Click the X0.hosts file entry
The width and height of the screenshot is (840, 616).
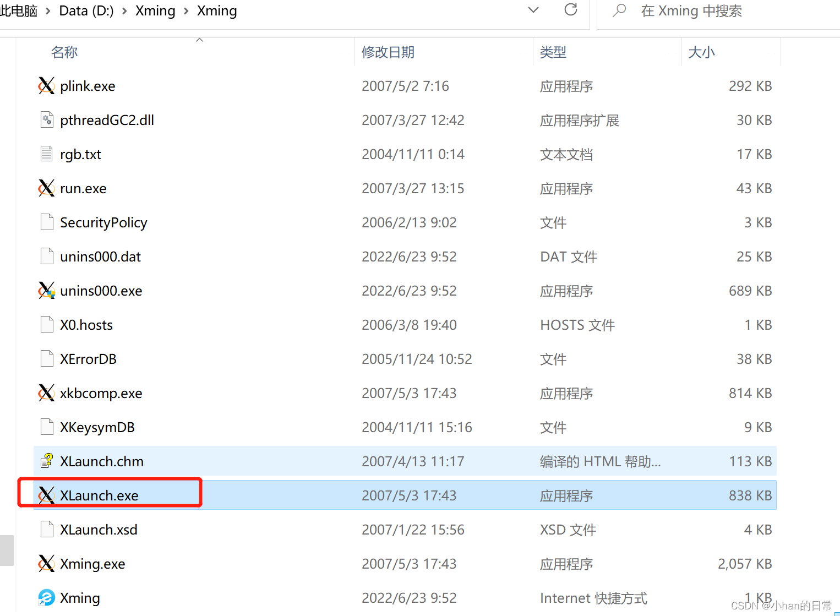[86, 324]
